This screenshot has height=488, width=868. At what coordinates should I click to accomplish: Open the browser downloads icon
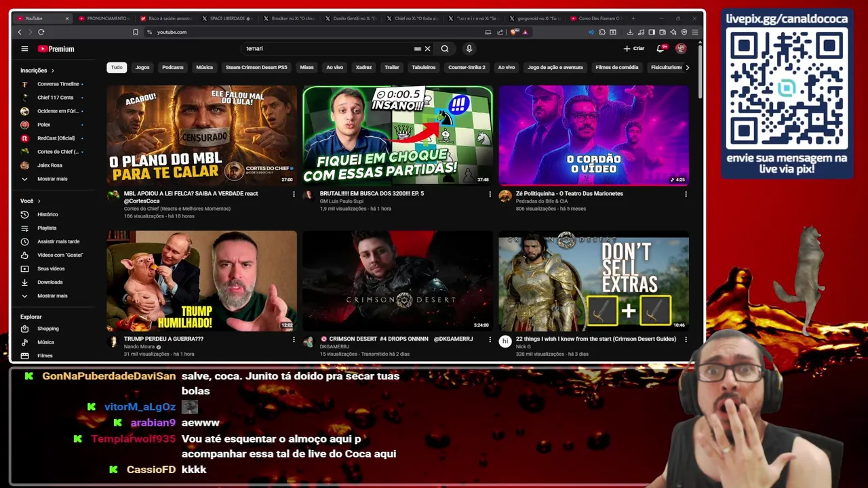point(630,32)
